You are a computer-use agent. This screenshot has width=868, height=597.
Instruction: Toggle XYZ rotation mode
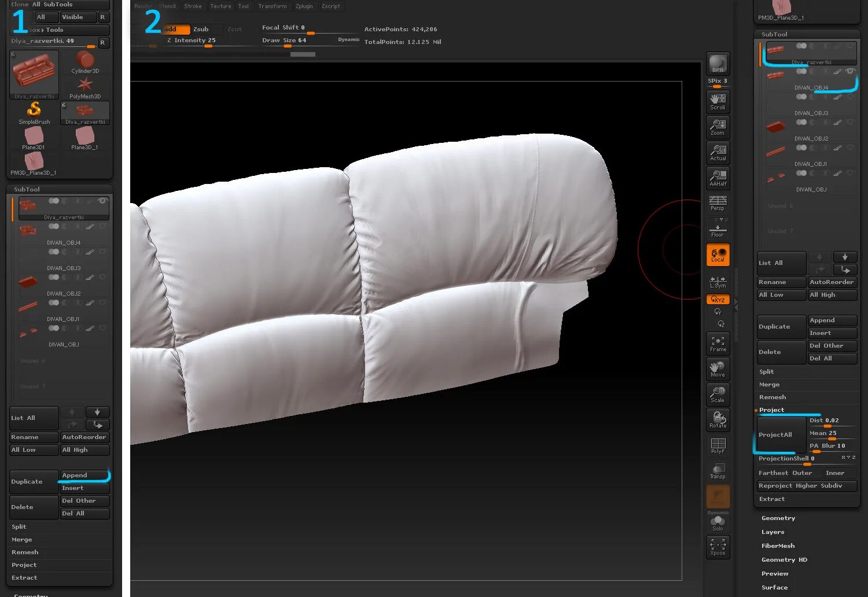(718, 299)
